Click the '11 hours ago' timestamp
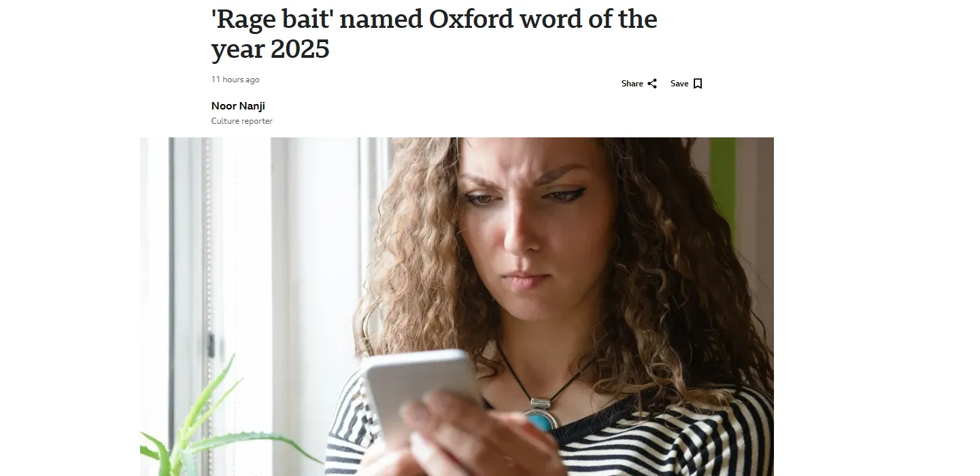Image resolution: width=980 pixels, height=476 pixels. 235,80
